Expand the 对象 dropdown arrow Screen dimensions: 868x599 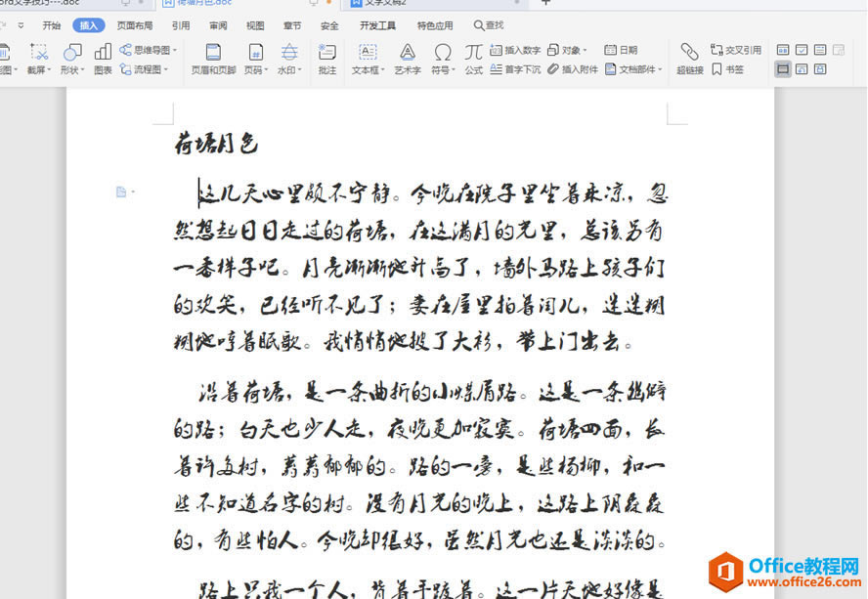point(585,50)
